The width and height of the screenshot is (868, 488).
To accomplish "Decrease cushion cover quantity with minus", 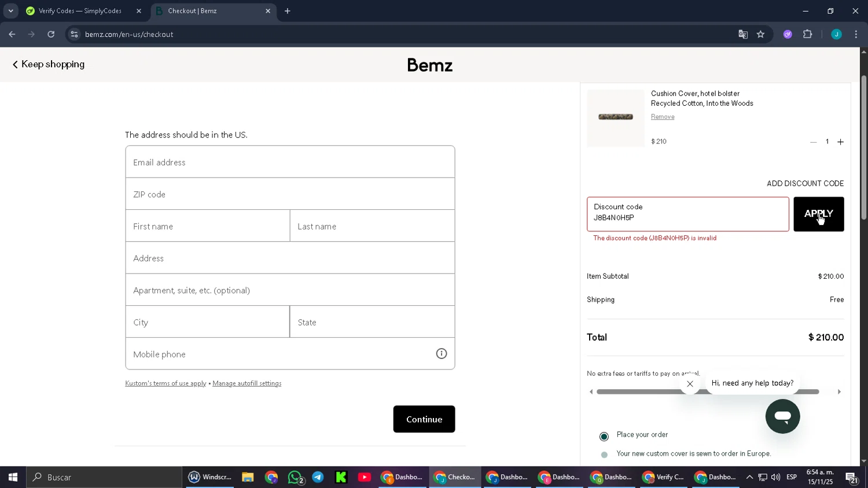I will coord(813,142).
